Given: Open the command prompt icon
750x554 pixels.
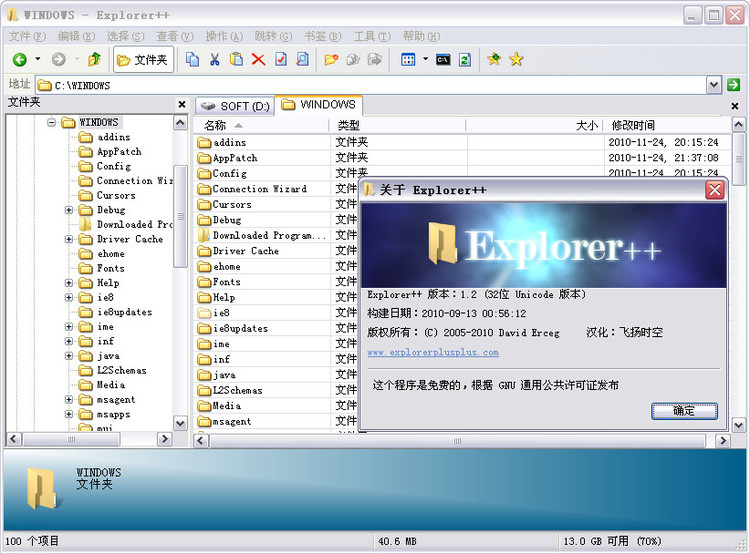Looking at the screenshot, I should pos(443,60).
